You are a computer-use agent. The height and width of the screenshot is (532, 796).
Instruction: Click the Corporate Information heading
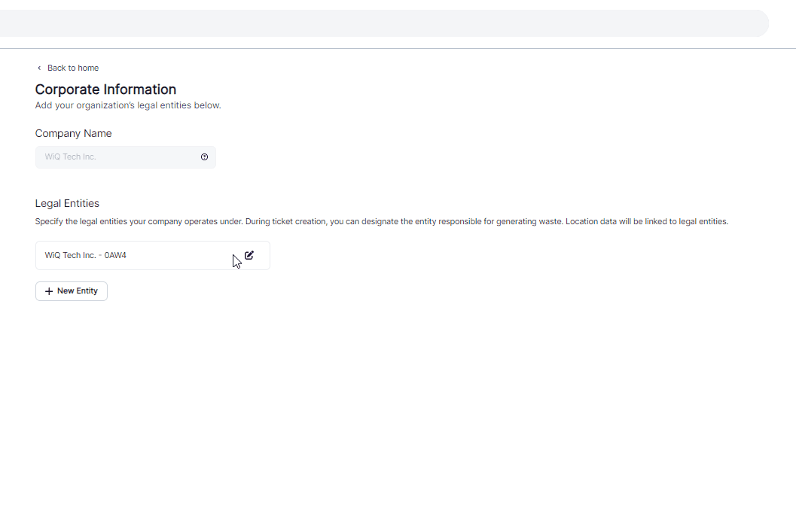(x=105, y=90)
